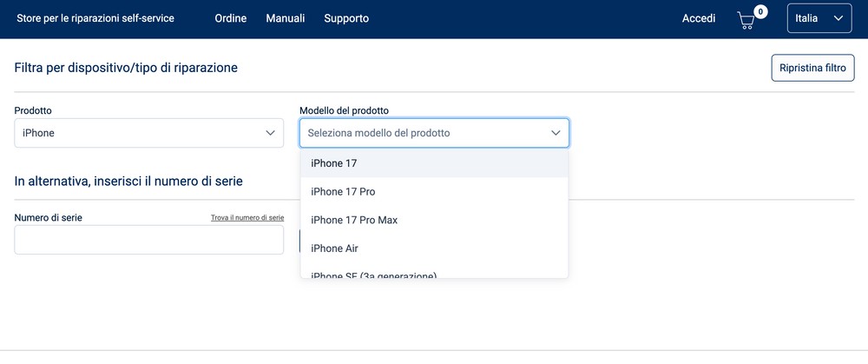This screenshot has width=868, height=364.
Task: Click the chevron beside Italia
Action: click(838, 18)
